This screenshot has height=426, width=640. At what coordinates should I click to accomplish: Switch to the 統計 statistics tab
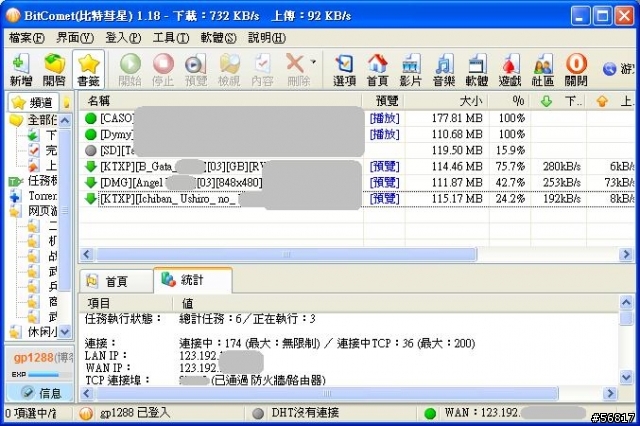click(193, 280)
